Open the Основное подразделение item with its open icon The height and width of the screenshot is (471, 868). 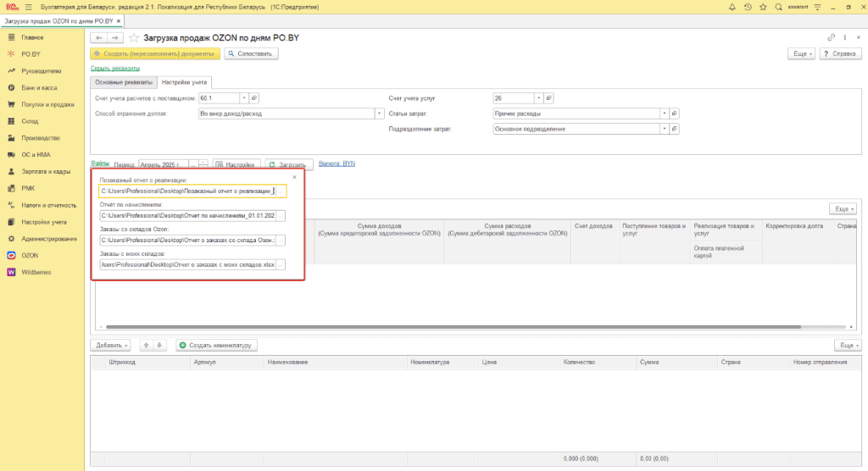674,129
